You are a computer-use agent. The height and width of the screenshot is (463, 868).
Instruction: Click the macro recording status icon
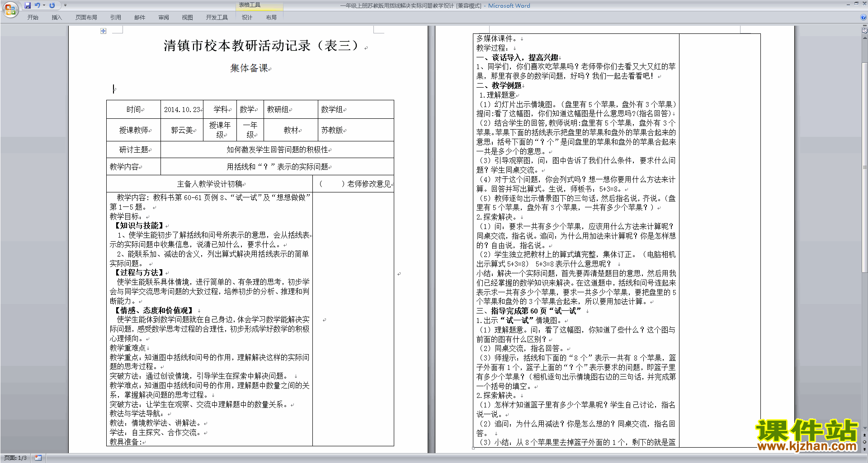(x=38, y=458)
